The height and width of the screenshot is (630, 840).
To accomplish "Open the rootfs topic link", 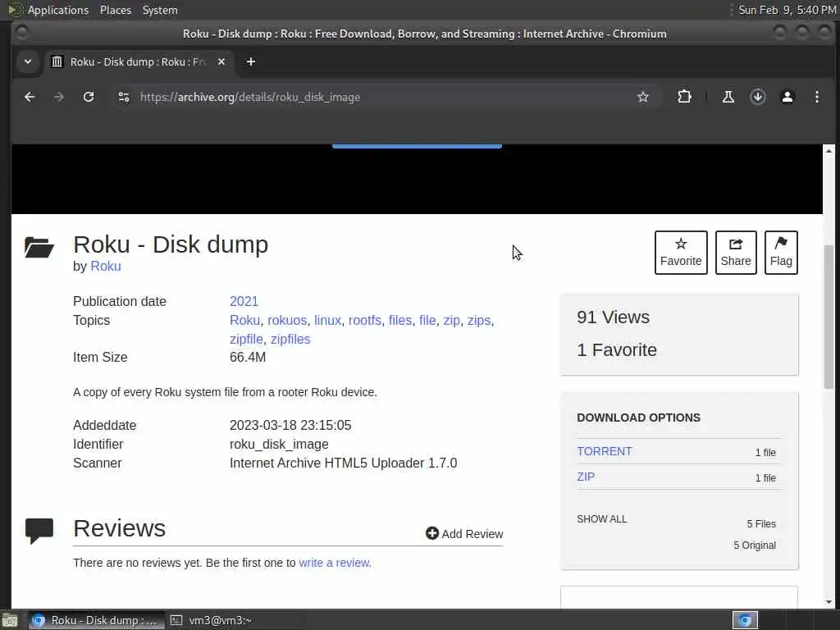I will point(365,321).
